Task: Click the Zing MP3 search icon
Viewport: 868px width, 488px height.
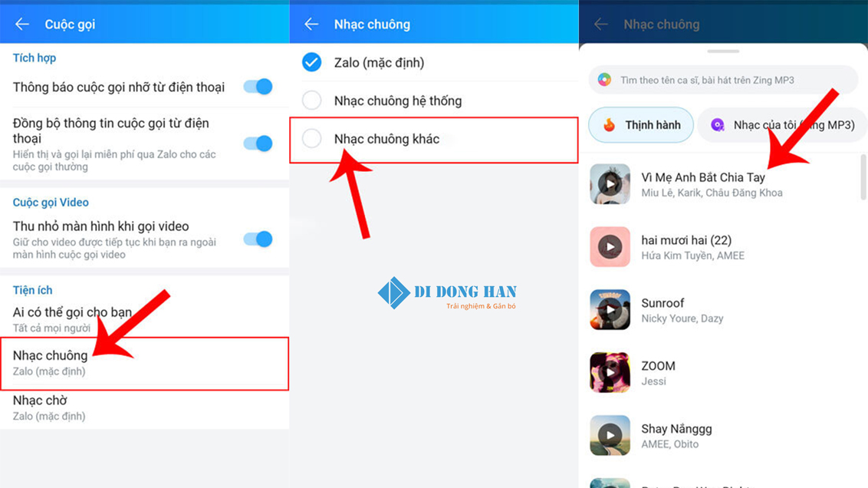Action: (605, 80)
